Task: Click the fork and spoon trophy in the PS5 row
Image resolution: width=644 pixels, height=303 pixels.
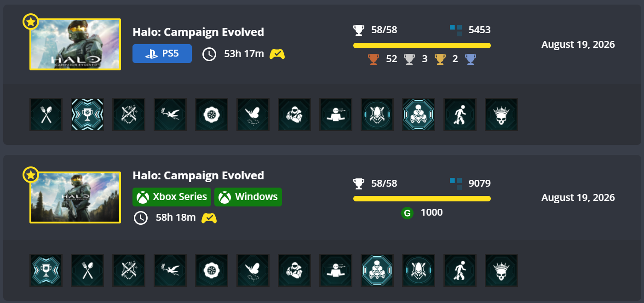Action: (46, 114)
